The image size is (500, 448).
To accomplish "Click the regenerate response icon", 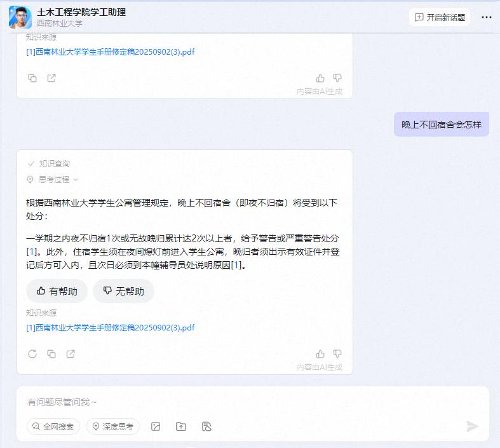I will coord(32,354).
